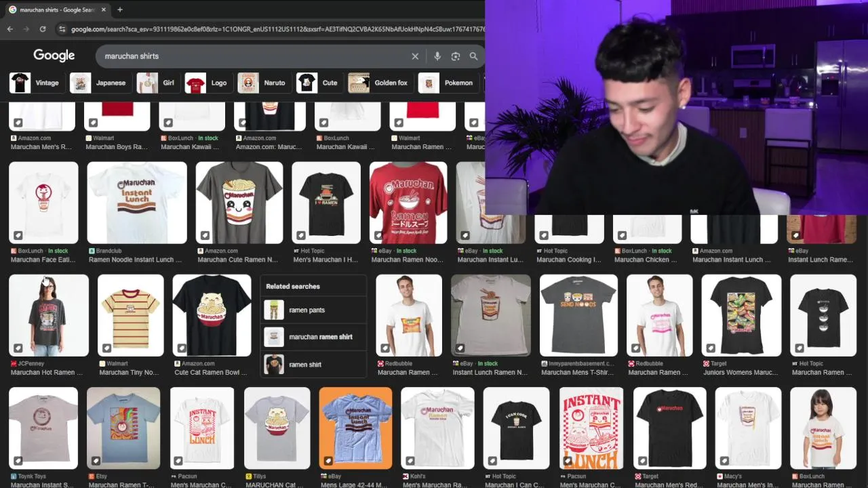Open the Target Juniors Womens Maruchan shirt image

(741, 315)
